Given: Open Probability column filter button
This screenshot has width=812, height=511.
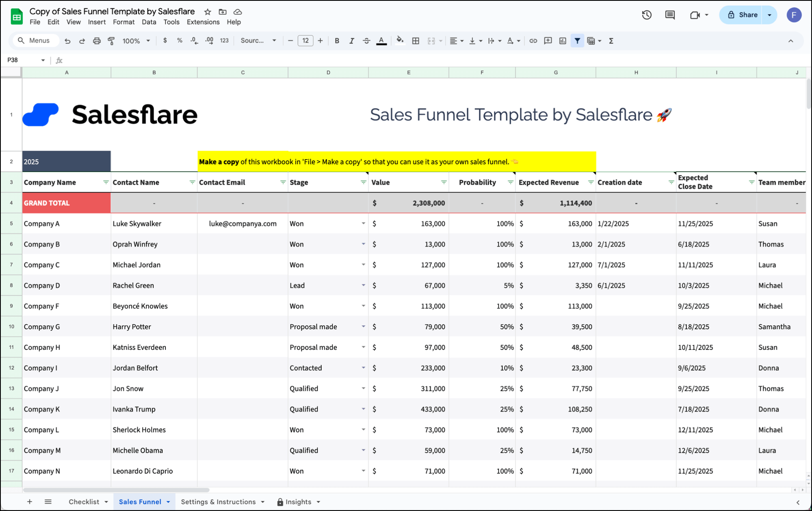Looking at the screenshot, I should pos(510,182).
